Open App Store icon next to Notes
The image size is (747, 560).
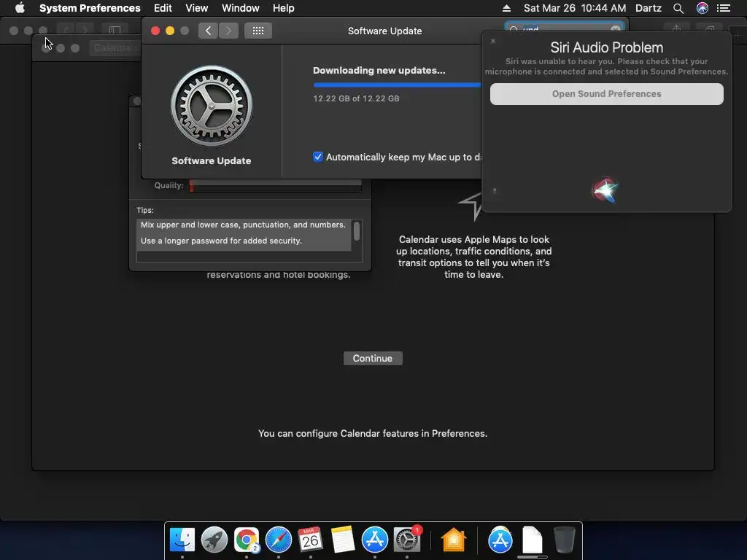click(x=375, y=540)
